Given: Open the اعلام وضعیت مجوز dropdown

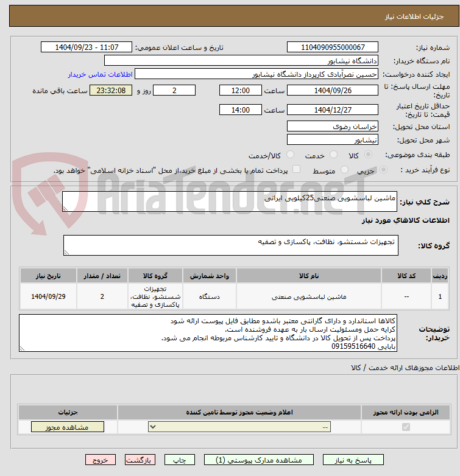Looking at the screenshot, I should tap(239, 427).
